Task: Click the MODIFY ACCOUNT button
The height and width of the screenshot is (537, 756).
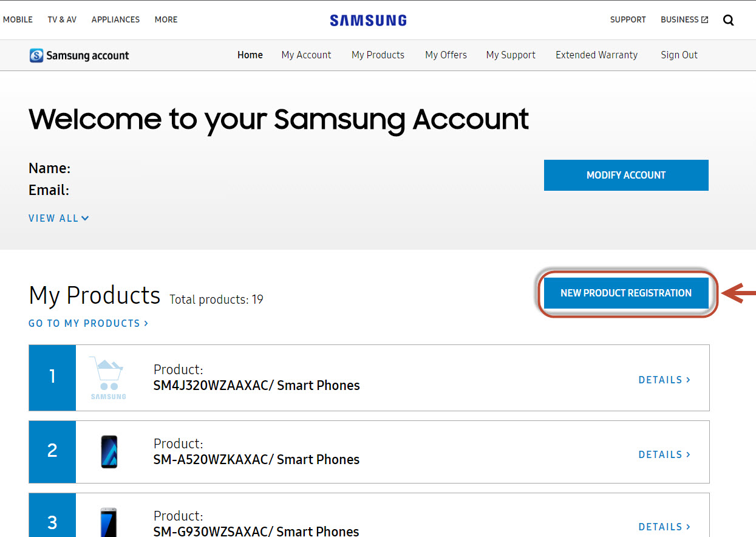Action: click(x=626, y=175)
